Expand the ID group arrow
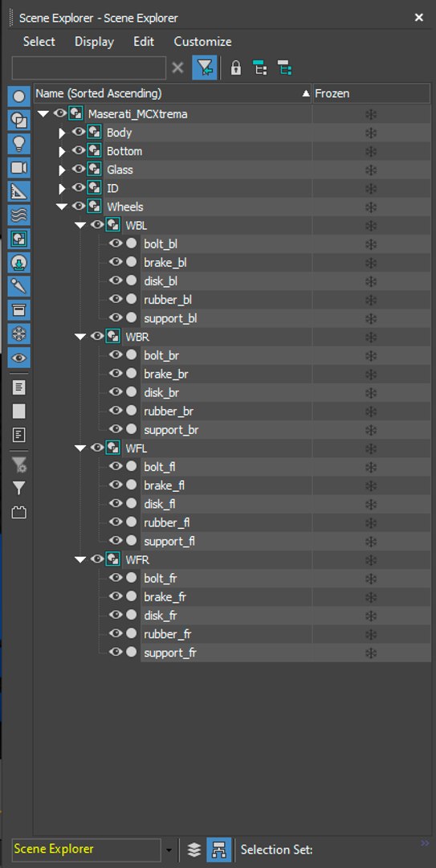Screen dimensions: 436x868 (62, 189)
